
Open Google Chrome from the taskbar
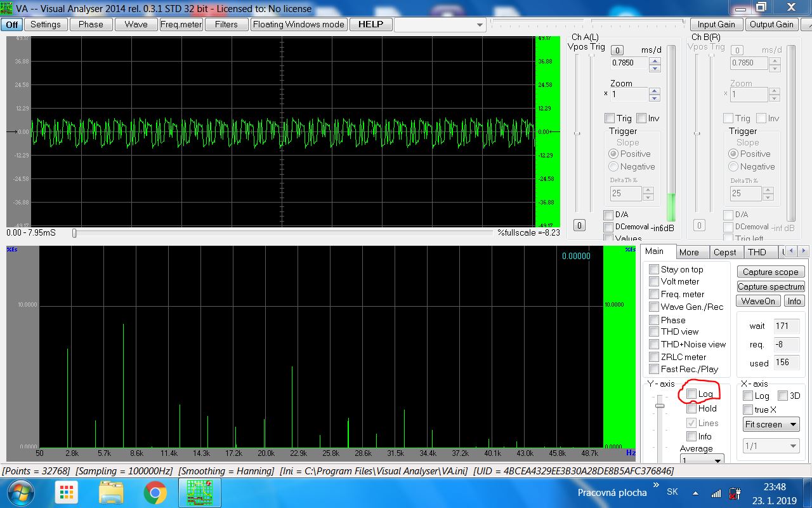pos(155,492)
